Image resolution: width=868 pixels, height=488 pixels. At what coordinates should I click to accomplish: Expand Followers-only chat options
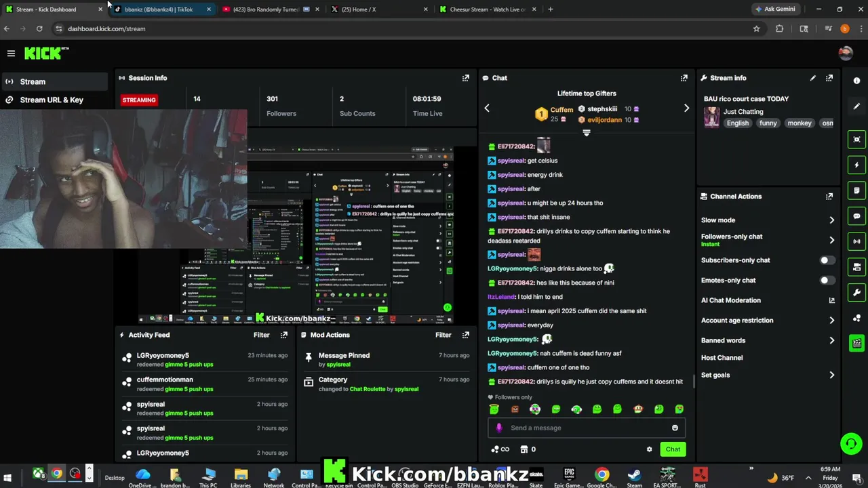click(831, 240)
